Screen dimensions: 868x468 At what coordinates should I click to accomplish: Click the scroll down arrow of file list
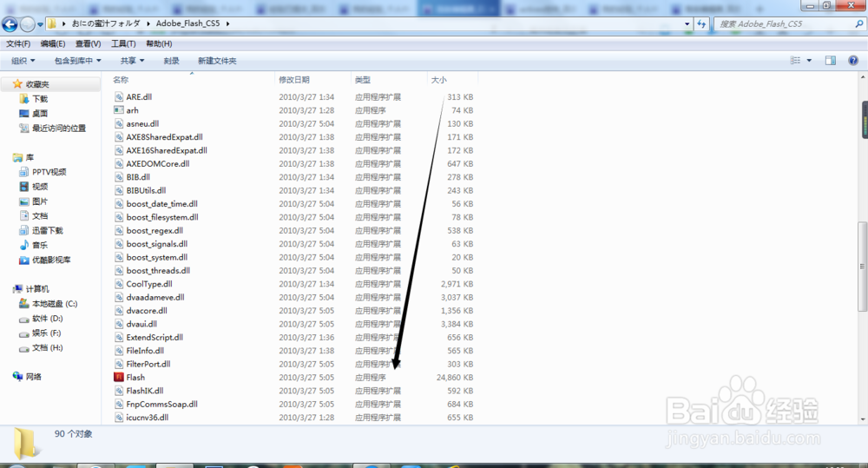[863, 419]
